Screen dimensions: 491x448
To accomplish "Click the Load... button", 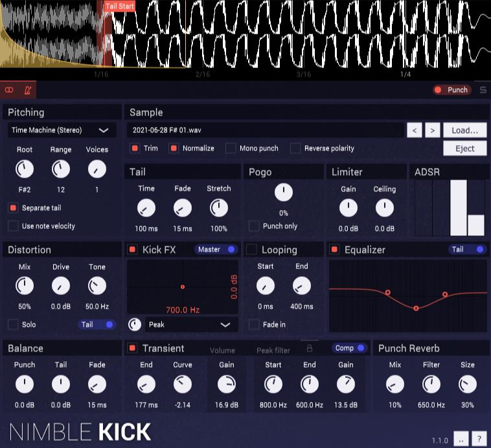I will (465, 130).
